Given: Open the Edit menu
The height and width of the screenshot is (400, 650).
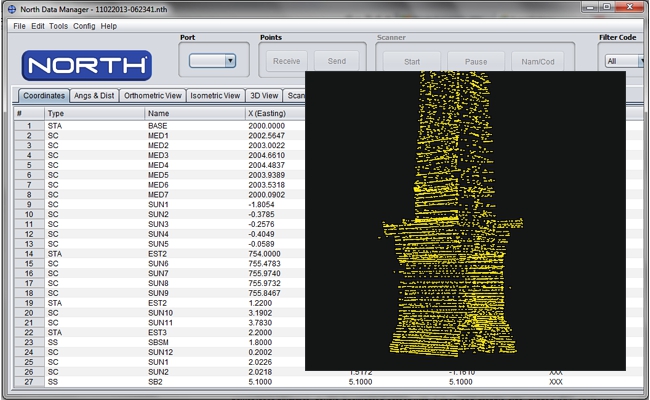Looking at the screenshot, I should point(38,26).
